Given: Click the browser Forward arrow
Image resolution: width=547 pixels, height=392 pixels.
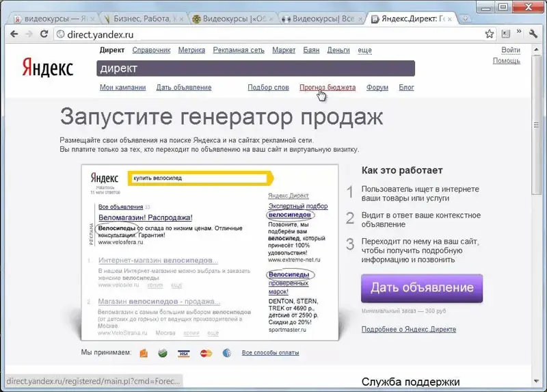Looking at the screenshot, I should point(29,34).
